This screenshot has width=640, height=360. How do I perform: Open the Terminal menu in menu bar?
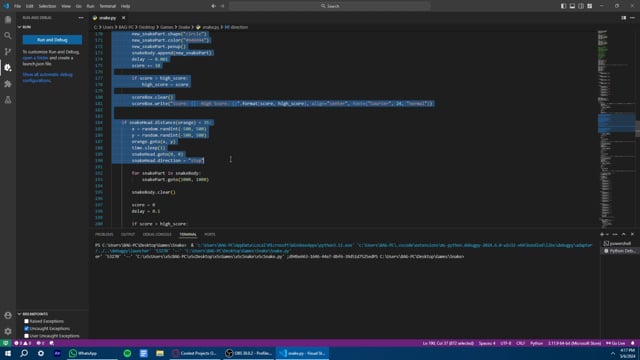point(108,6)
